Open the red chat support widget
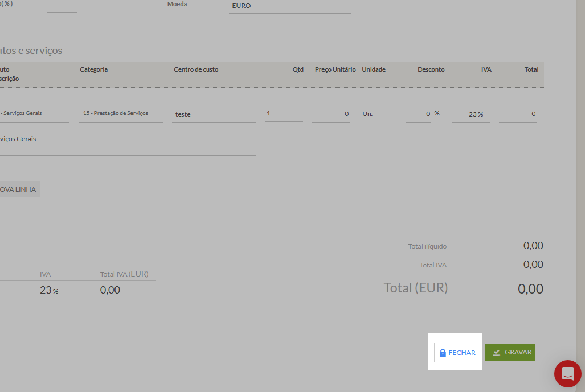 [567, 374]
